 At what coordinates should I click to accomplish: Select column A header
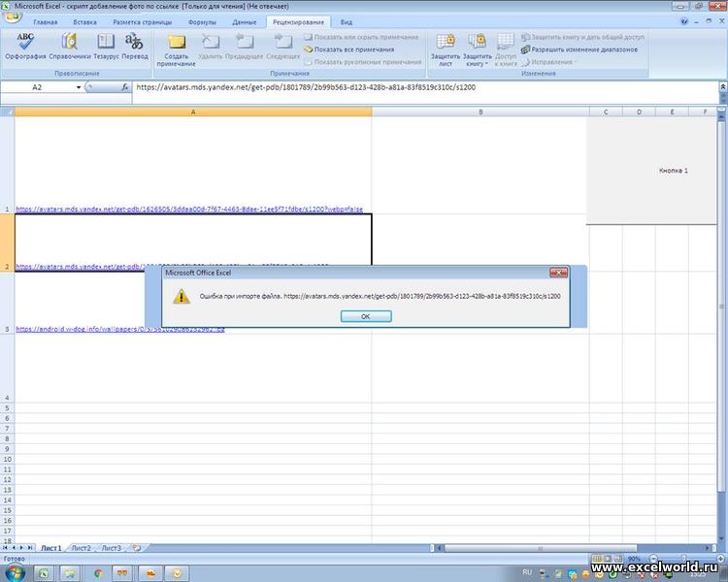(193, 112)
